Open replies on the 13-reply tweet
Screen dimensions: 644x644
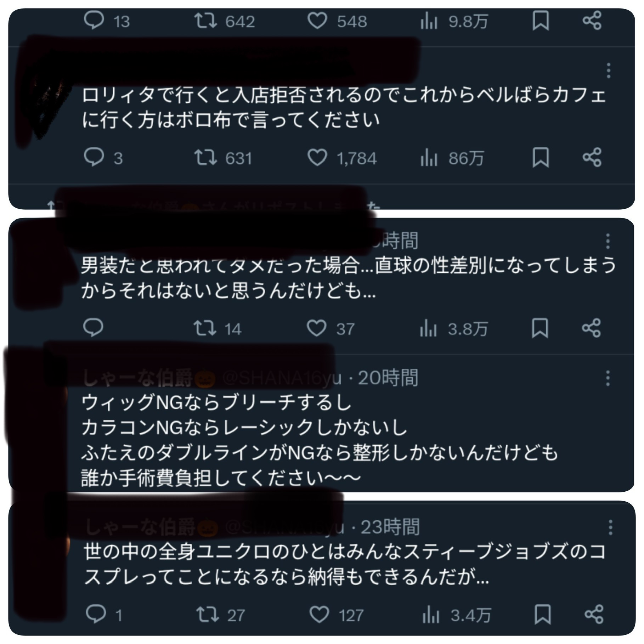click(x=106, y=21)
